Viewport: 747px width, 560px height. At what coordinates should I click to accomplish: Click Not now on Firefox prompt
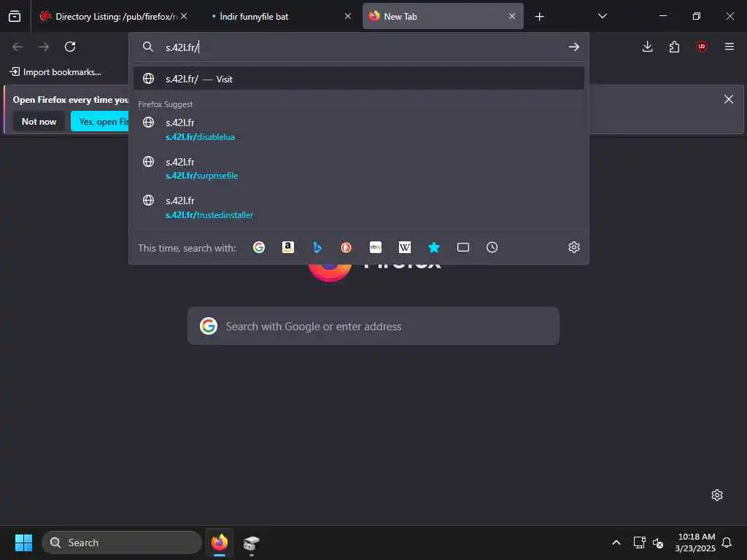39,122
